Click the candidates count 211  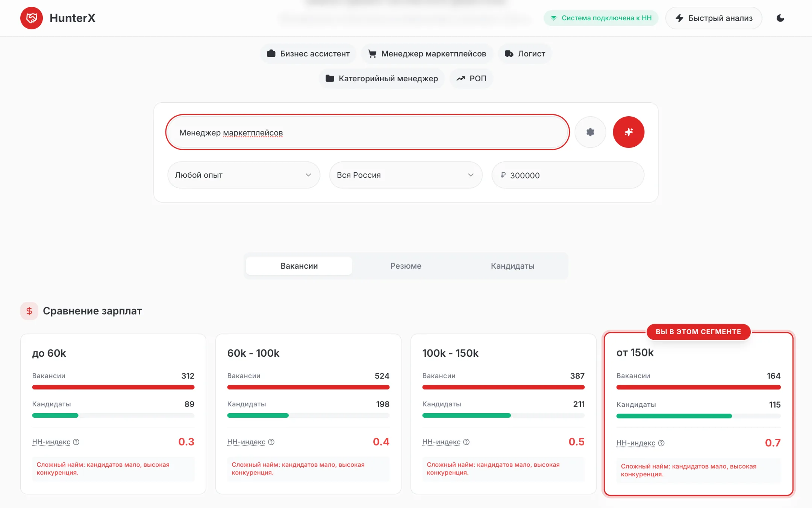coord(579,404)
